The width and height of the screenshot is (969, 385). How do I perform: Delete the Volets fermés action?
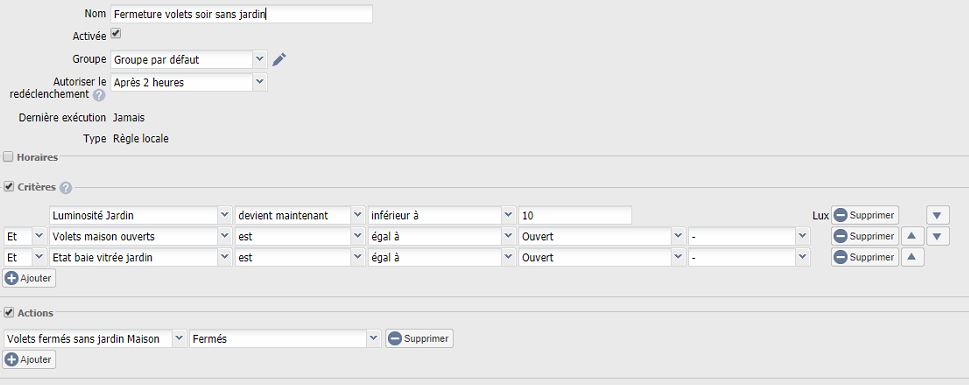click(x=419, y=339)
